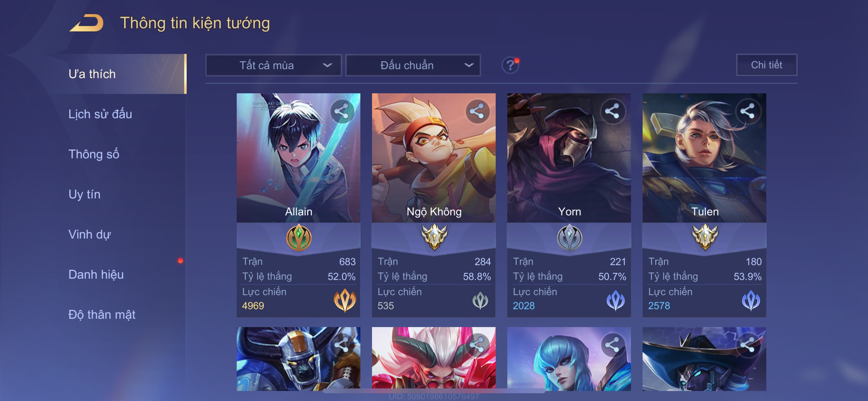Image resolution: width=868 pixels, height=401 pixels.
Task: Share the Tulen hero card
Action: pyautogui.click(x=748, y=111)
